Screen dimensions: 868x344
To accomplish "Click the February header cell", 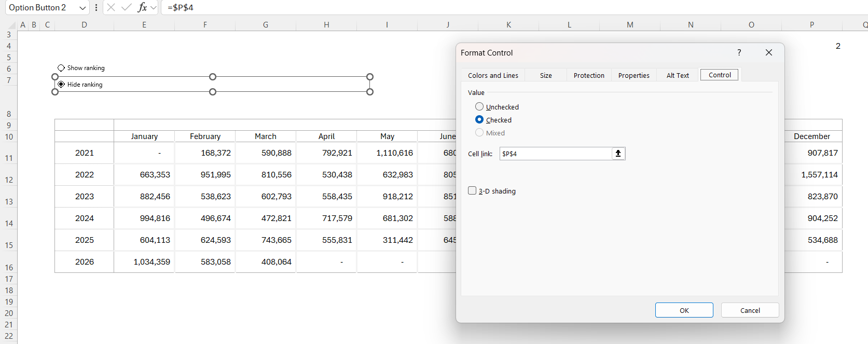I will [205, 136].
